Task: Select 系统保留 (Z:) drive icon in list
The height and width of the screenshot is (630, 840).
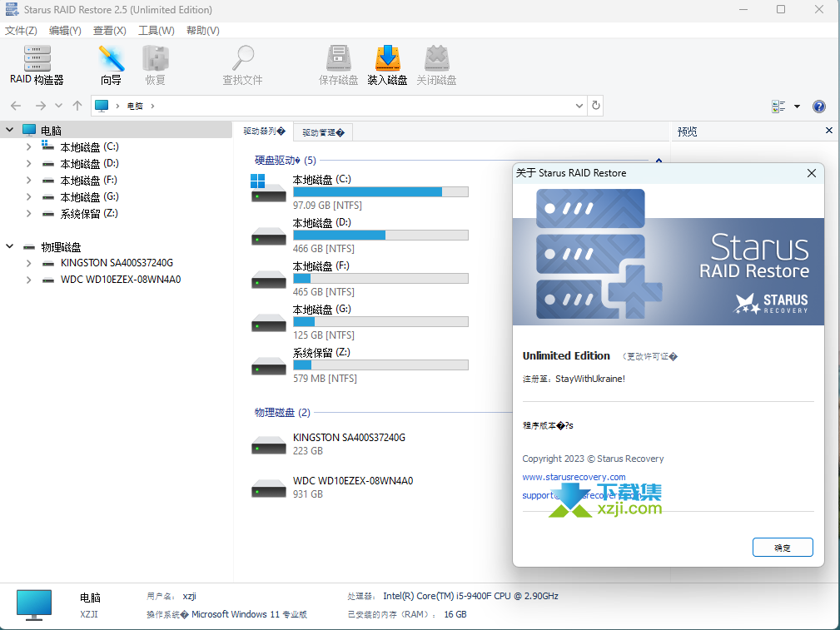Action: [268, 366]
